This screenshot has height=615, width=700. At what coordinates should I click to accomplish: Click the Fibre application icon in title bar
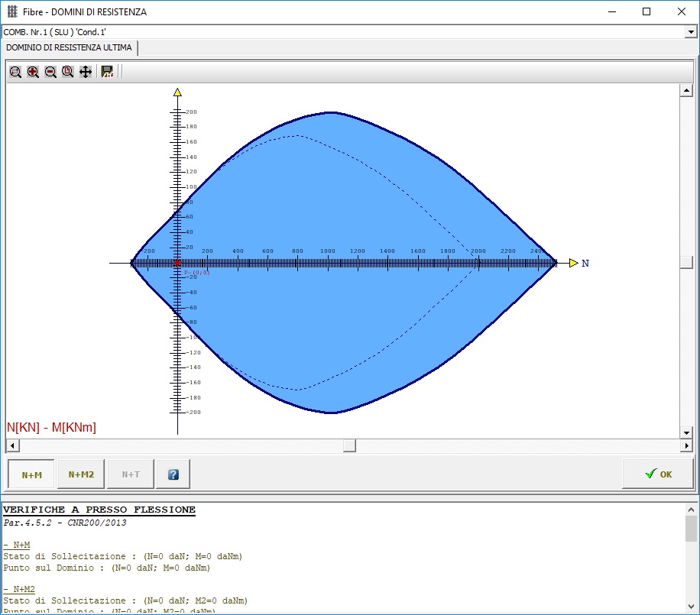point(12,11)
